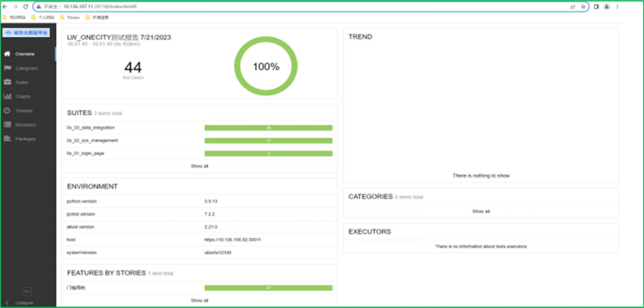Open the En language selector
The height and width of the screenshot is (308, 644).
click(x=27, y=290)
